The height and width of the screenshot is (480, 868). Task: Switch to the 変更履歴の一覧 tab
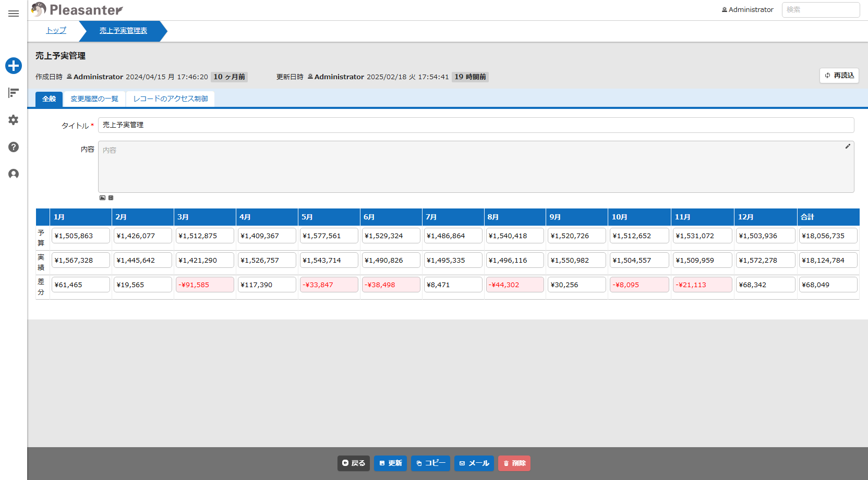[x=94, y=99]
